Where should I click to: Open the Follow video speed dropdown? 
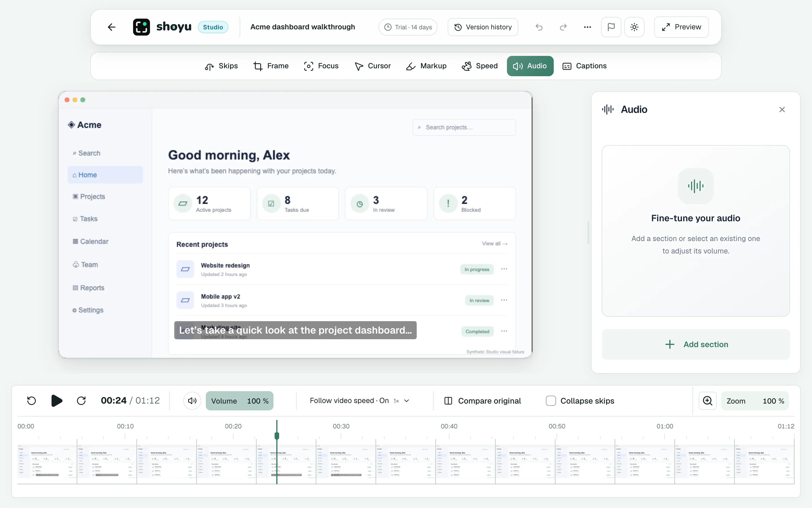(359, 400)
